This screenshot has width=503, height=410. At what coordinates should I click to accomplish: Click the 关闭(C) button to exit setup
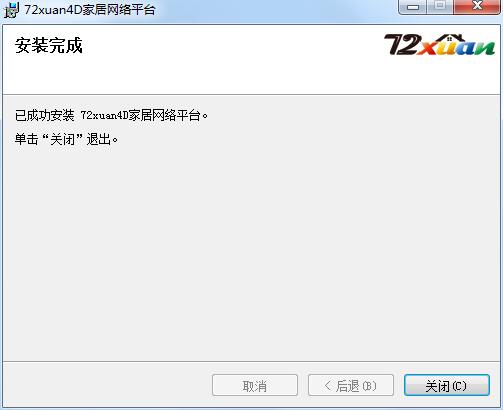447,385
